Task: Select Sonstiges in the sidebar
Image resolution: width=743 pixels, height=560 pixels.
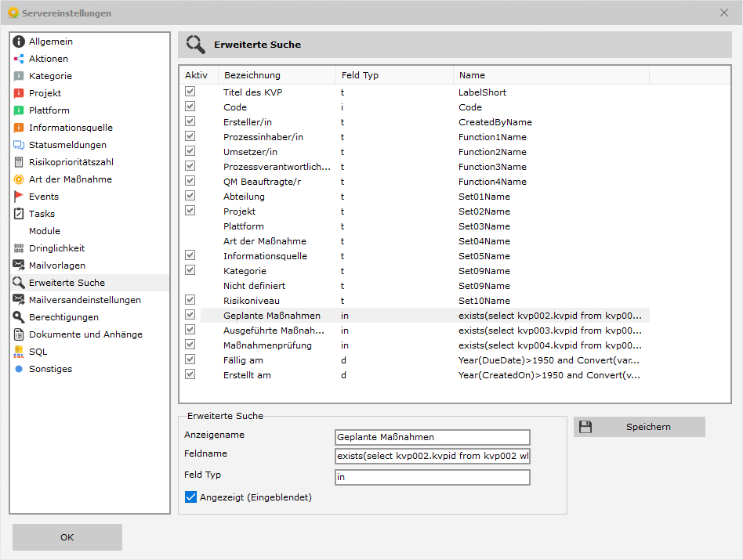Action: tap(90, 369)
